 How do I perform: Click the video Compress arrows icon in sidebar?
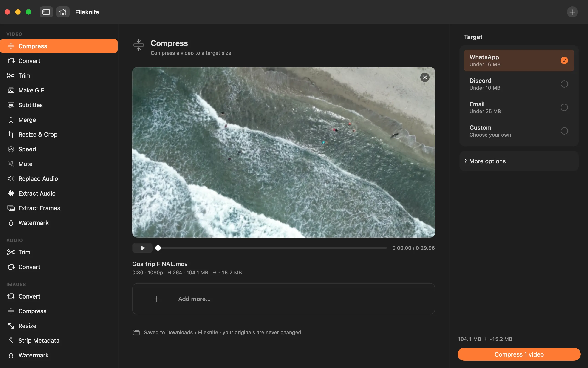click(11, 46)
